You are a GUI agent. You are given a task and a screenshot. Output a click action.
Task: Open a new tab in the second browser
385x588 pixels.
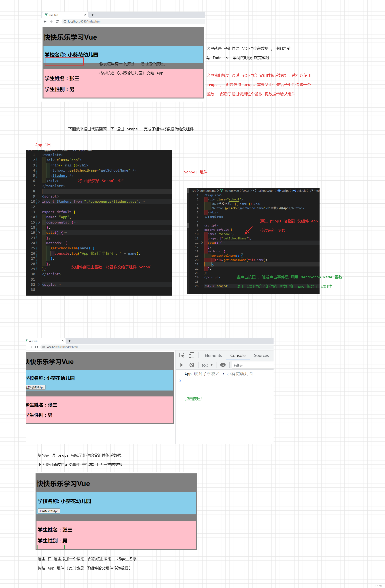click(69, 341)
